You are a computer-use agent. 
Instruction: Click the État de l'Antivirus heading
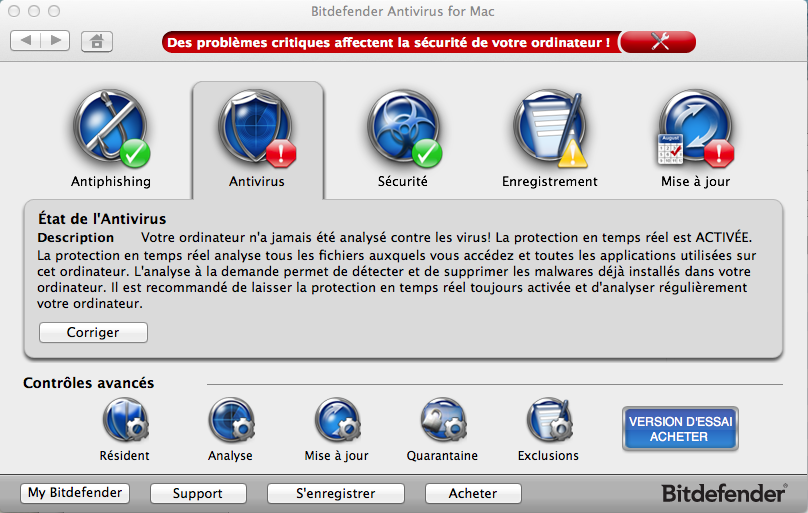tap(102, 219)
